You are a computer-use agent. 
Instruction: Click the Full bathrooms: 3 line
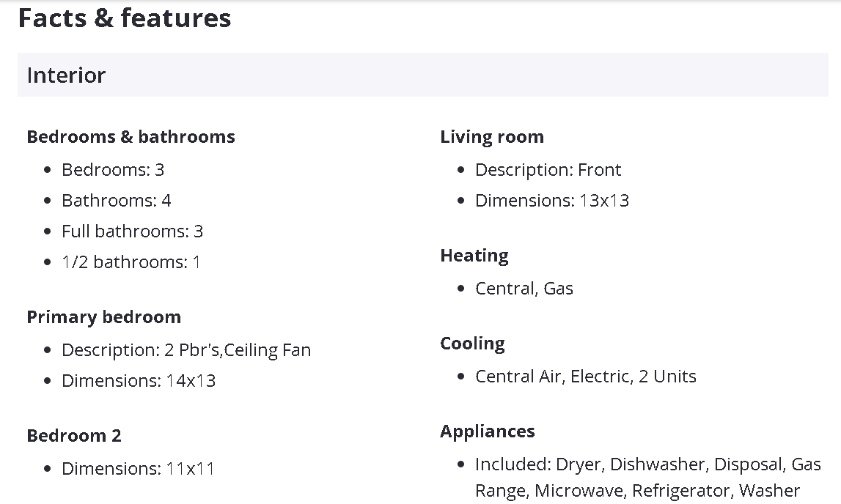click(x=132, y=231)
